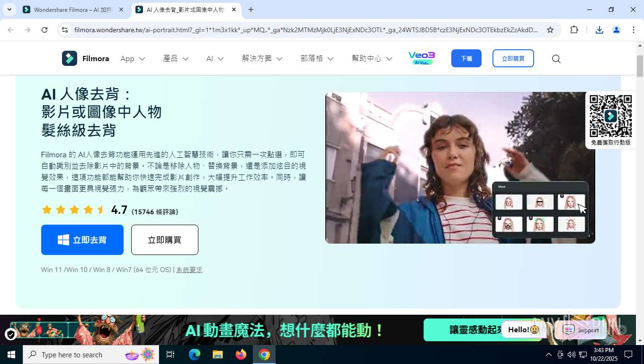
Task: Expand the AI menu
Action: pyautogui.click(x=215, y=59)
